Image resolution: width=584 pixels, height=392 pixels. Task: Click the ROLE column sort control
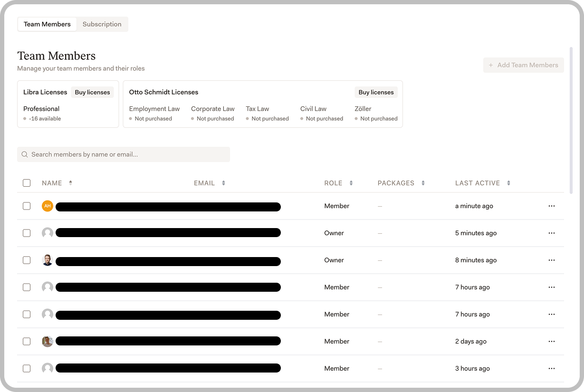[351, 182]
